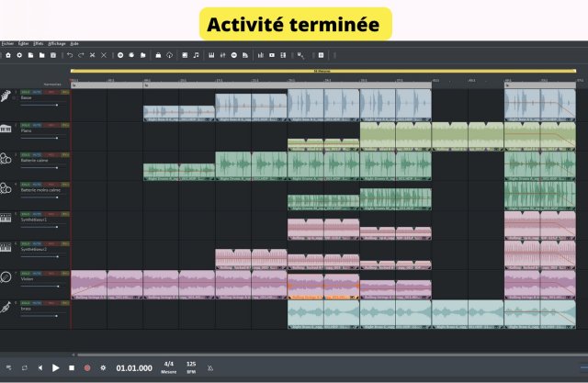Click the music note icon in toolbar

[x=197, y=55]
